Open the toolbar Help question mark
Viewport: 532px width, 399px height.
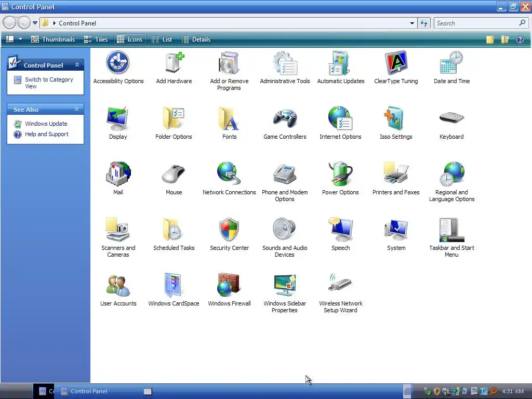click(x=520, y=39)
